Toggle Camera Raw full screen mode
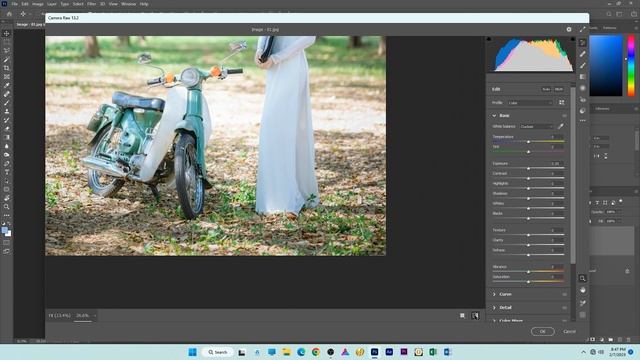 582,29
